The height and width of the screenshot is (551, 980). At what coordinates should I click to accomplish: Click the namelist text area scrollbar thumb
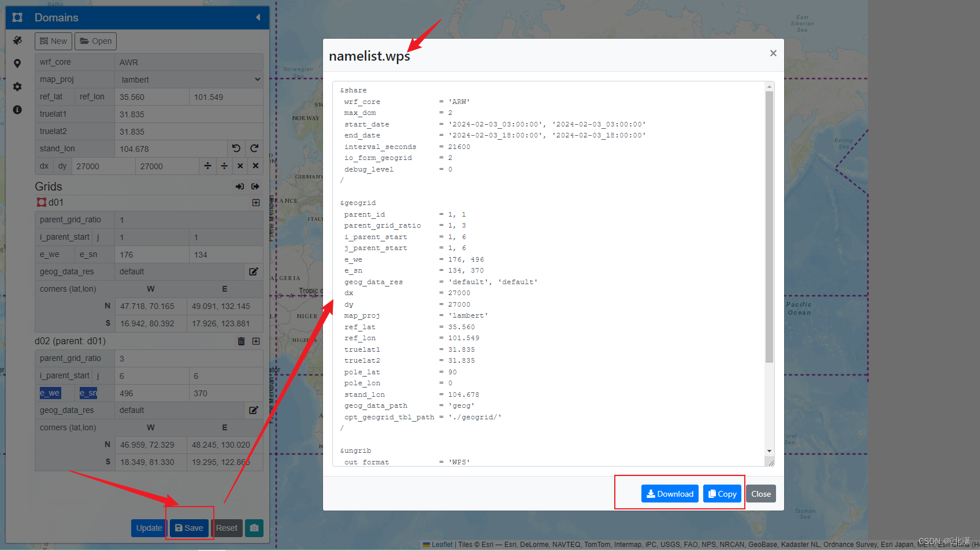coord(769,227)
